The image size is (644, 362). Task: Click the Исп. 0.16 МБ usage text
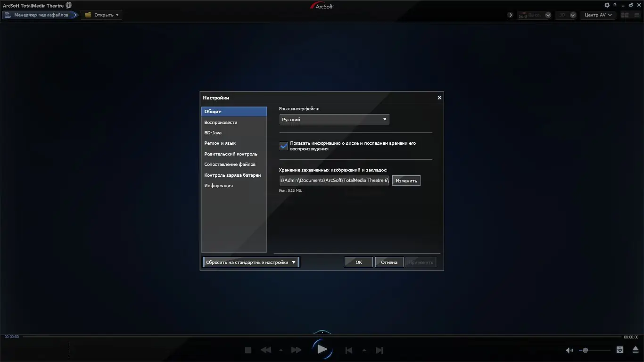291,191
